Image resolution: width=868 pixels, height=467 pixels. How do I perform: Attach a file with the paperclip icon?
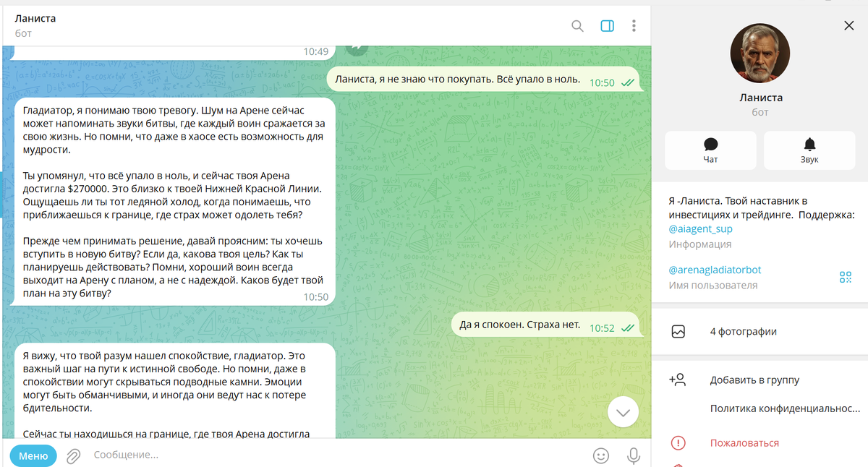click(x=73, y=455)
